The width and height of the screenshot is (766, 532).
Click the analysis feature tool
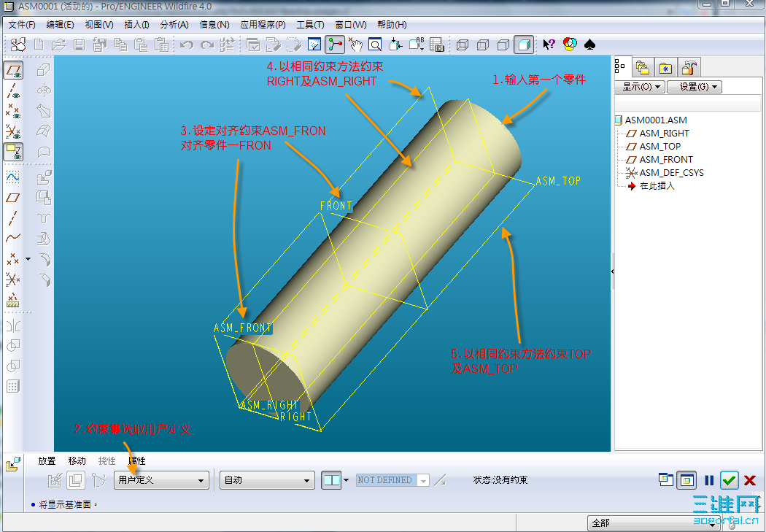click(13, 300)
